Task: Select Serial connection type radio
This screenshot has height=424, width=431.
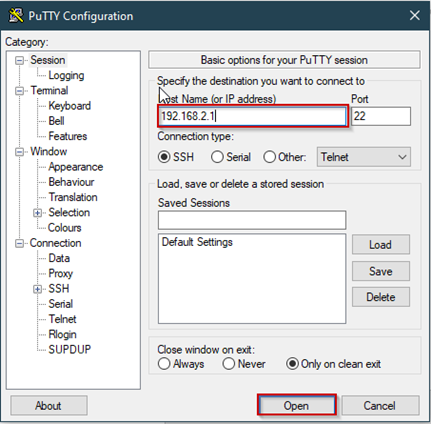Action: tap(217, 157)
